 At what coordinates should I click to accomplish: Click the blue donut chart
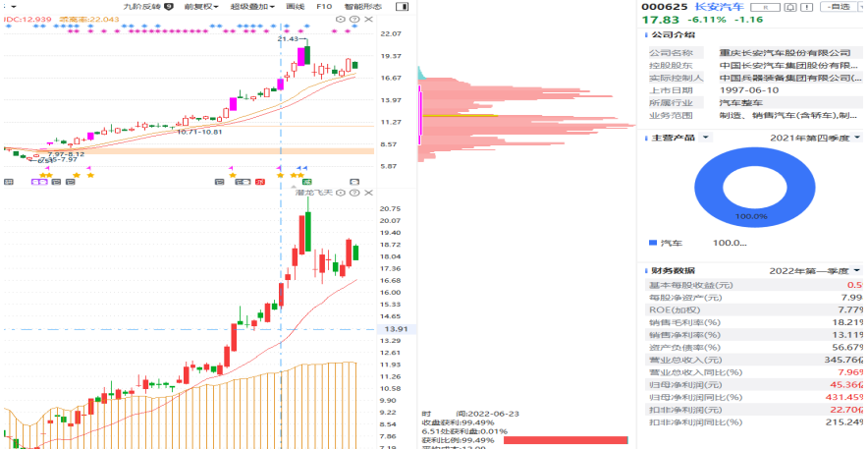tap(754, 187)
